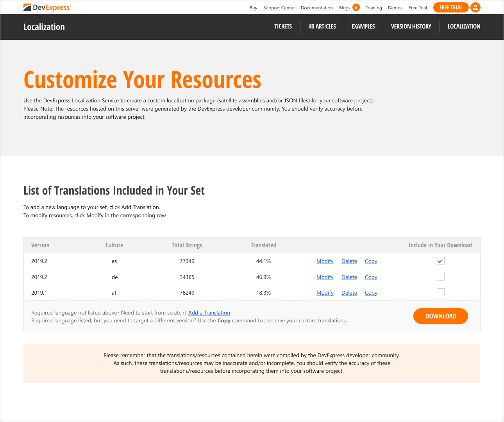The image size is (504, 422).
Task: Open the Buy link in top bar
Action: pyautogui.click(x=254, y=8)
